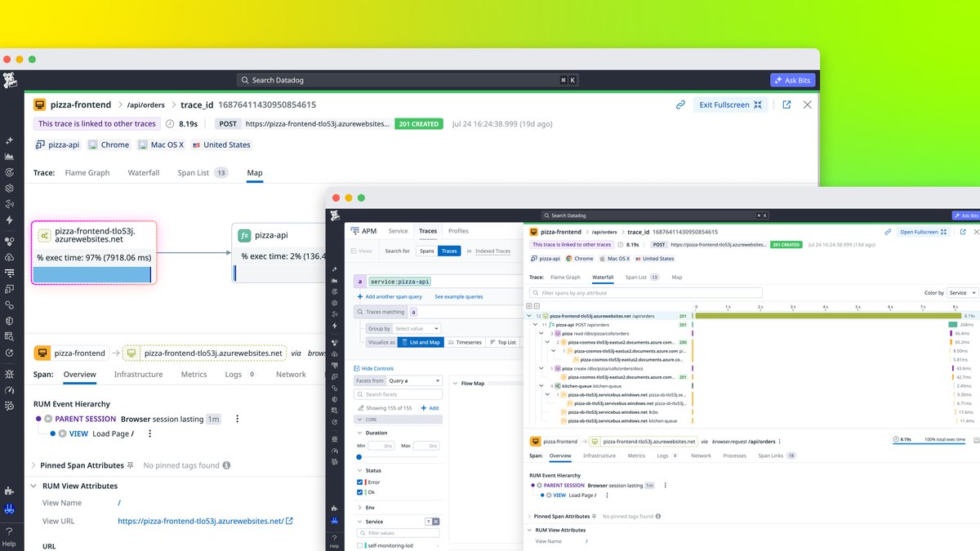The width and height of the screenshot is (980, 551).
Task: Click the pizza-frontend service icon in back window header
Action: pos(39,104)
